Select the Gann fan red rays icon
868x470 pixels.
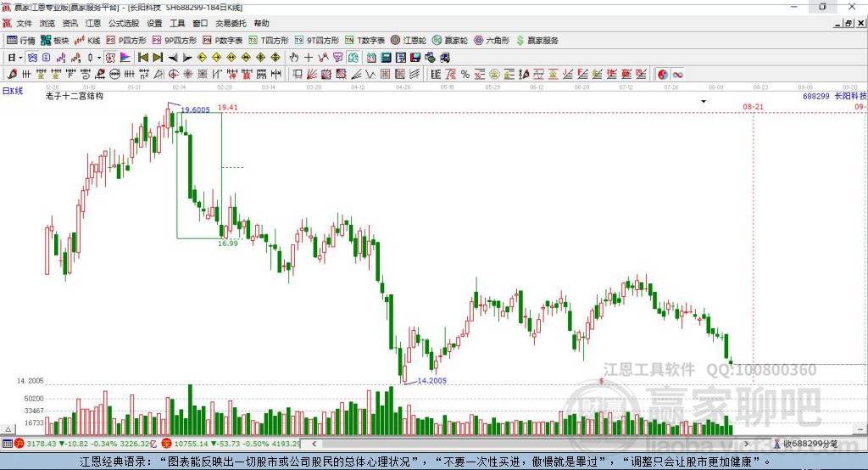point(312,75)
